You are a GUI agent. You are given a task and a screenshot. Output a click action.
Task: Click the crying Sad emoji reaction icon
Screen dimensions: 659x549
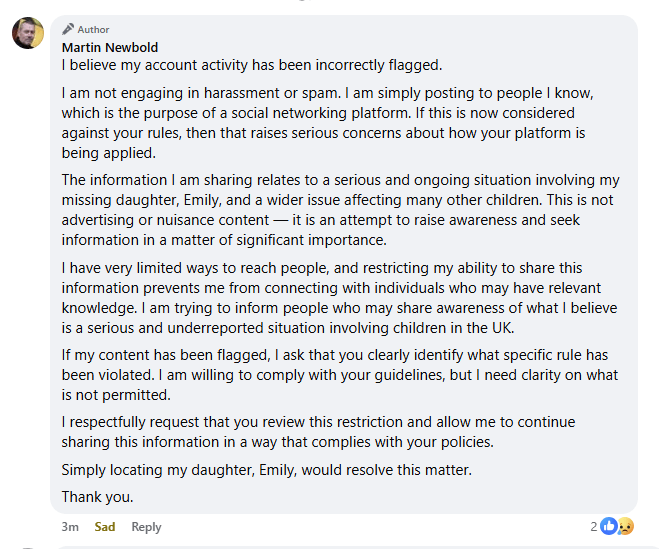point(623,526)
